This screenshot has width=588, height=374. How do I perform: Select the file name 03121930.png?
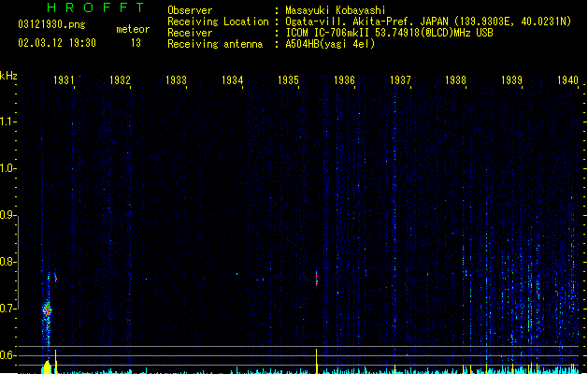coord(51,24)
